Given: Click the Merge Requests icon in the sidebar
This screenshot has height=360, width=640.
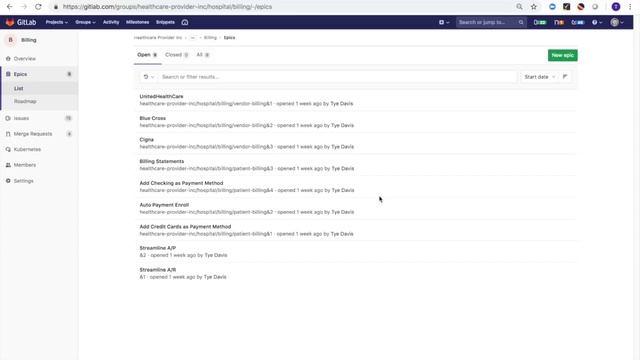Looking at the screenshot, I should pyautogui.click(x=8, y=134).
